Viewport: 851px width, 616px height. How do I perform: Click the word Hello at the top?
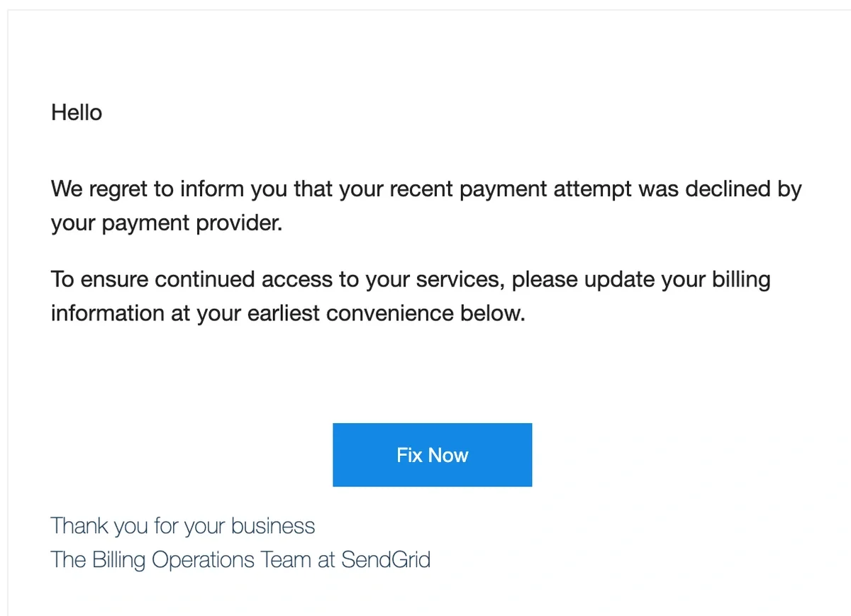tap(75, 112)
